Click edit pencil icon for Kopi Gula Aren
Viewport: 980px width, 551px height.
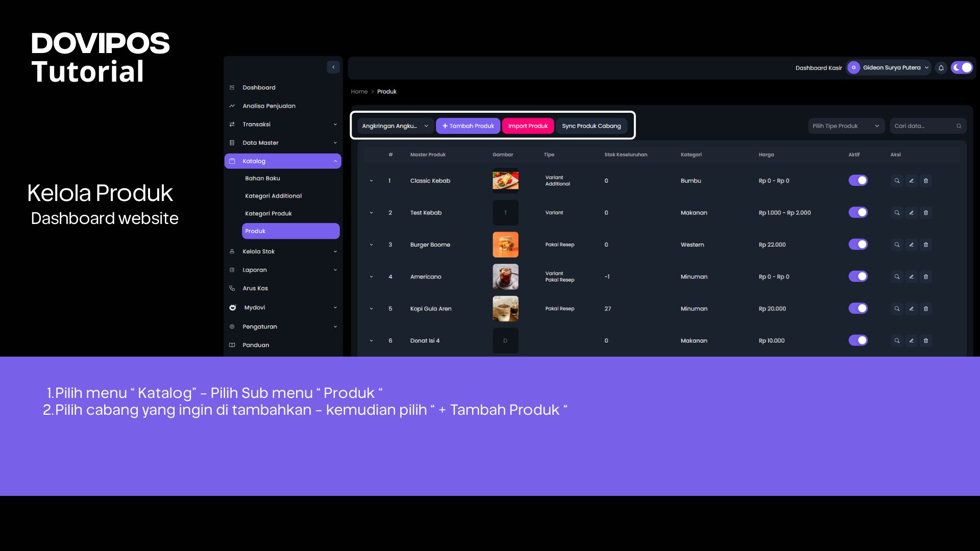(911, 309)
